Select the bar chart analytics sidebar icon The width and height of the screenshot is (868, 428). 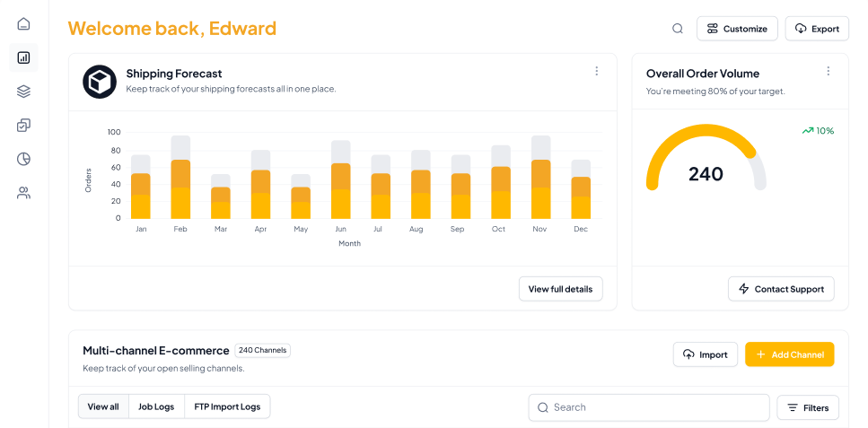[23, 57]
